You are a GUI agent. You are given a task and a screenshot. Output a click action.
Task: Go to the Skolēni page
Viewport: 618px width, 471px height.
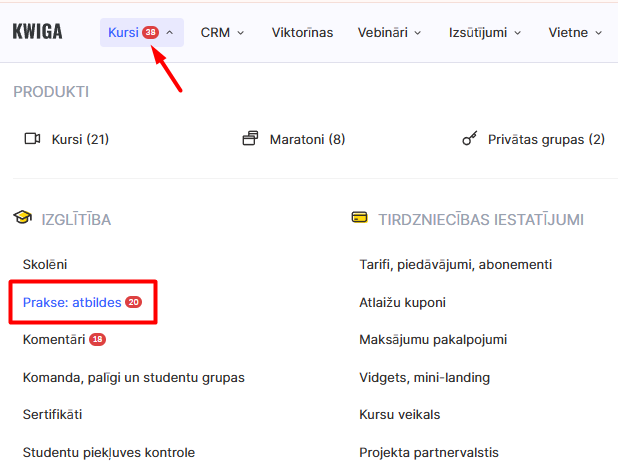click(45, 264)
